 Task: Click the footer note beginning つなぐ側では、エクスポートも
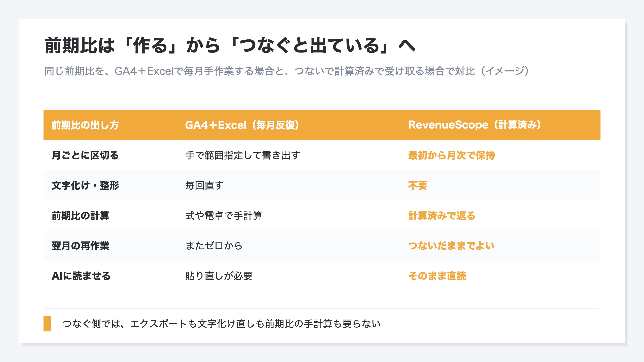click(222, 324)
